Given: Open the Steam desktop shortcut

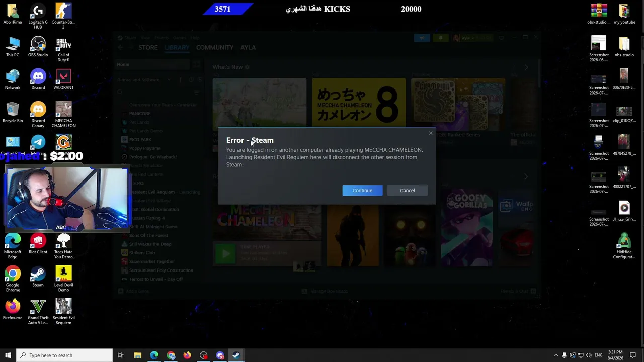Looking at the screenshot, I should click(x=38, y=277).
